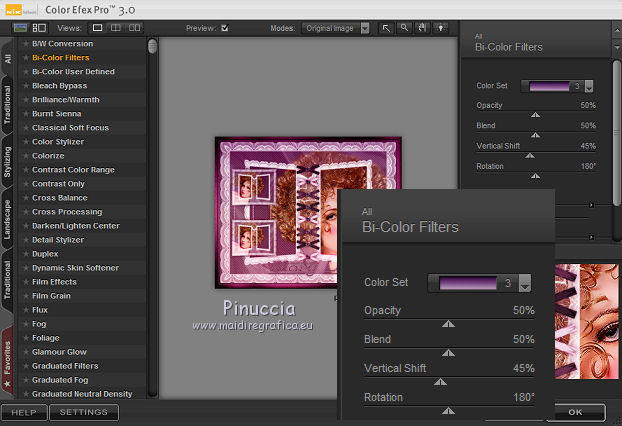
Task: Open the Landscape category tab
Action: coord(7,219)
